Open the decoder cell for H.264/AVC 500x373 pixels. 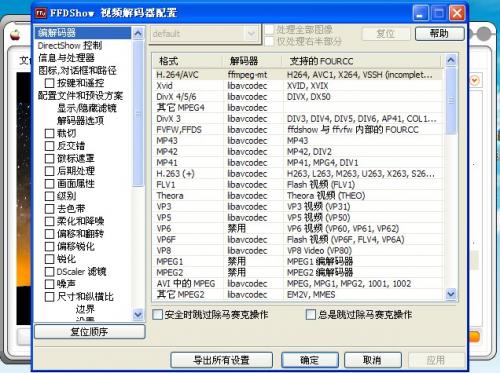click(247, 75)
